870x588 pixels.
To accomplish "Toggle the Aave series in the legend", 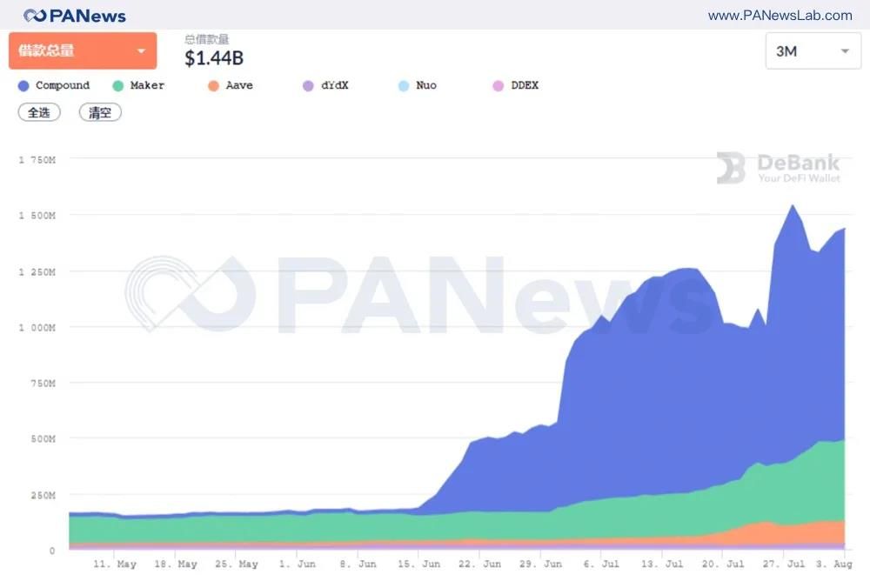I will pos(231,85).
